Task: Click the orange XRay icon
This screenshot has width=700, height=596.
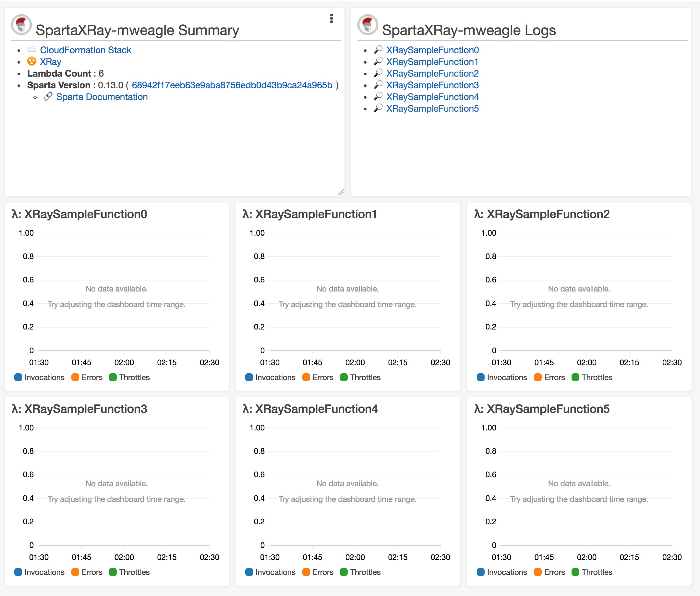Action: coord(32,61)
